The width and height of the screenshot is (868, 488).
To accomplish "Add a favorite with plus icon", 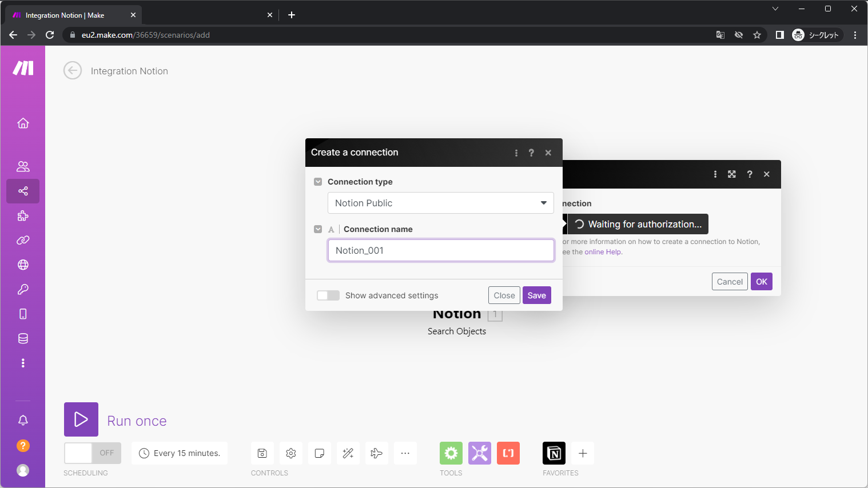I will 583,453.
